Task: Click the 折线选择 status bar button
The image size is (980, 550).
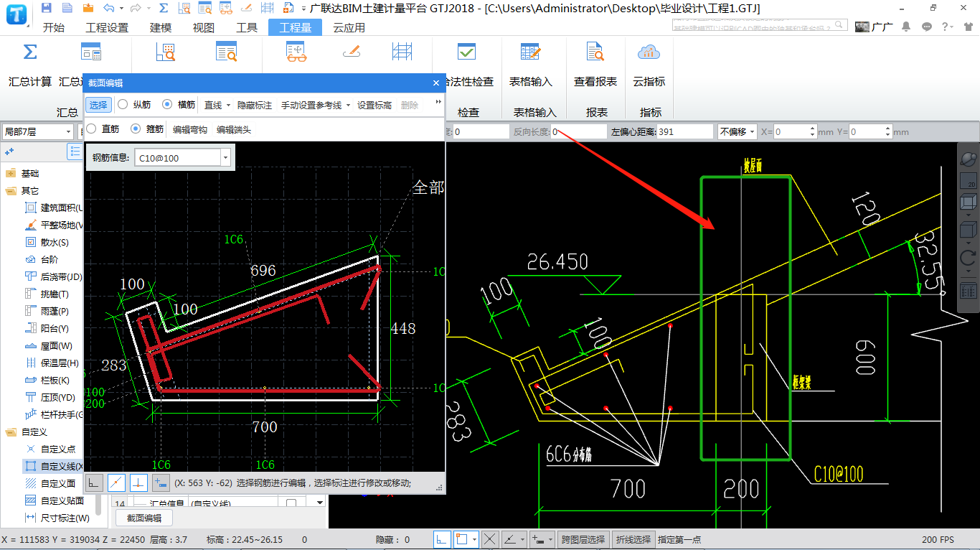Action: coord(633,539)
